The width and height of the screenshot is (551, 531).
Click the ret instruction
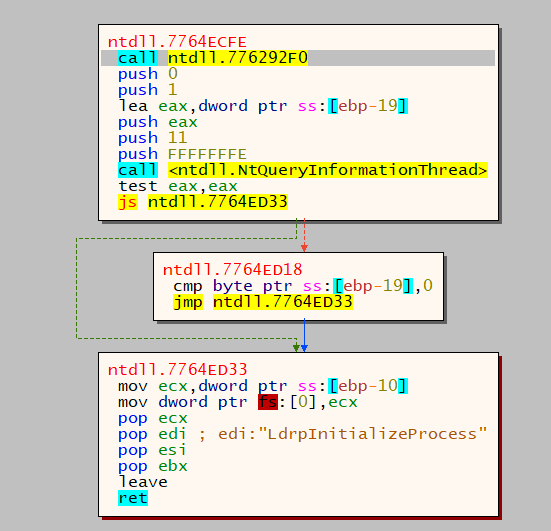[x=133, y=498]
